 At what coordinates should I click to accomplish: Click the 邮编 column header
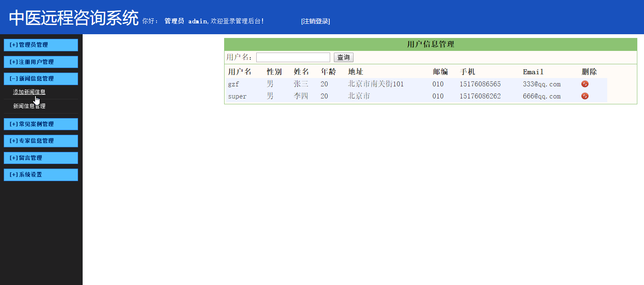click(x=440, y=72)
